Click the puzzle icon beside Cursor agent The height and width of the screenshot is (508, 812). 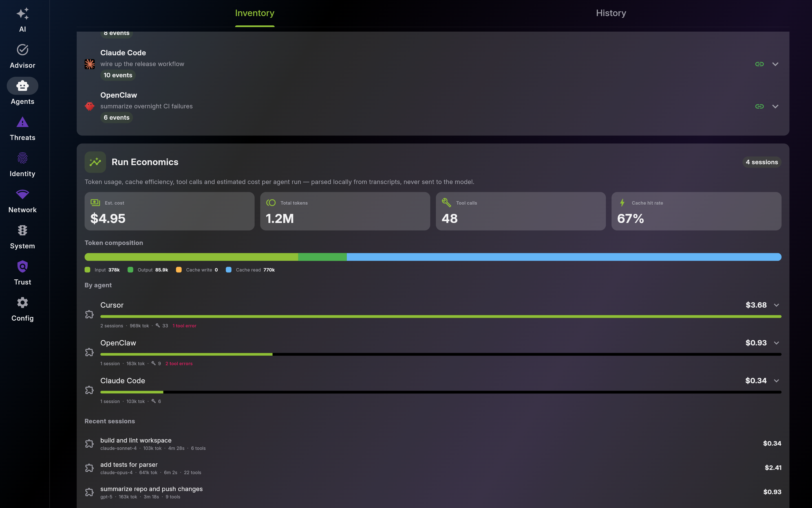coord(89,314)
